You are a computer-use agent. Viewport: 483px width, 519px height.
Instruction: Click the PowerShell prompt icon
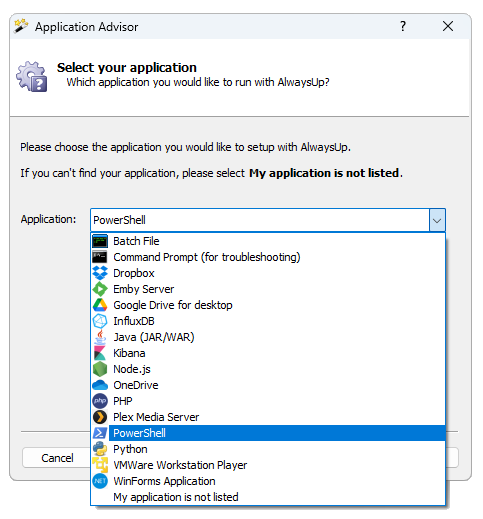pyautogui.click(x=100, y=433)
